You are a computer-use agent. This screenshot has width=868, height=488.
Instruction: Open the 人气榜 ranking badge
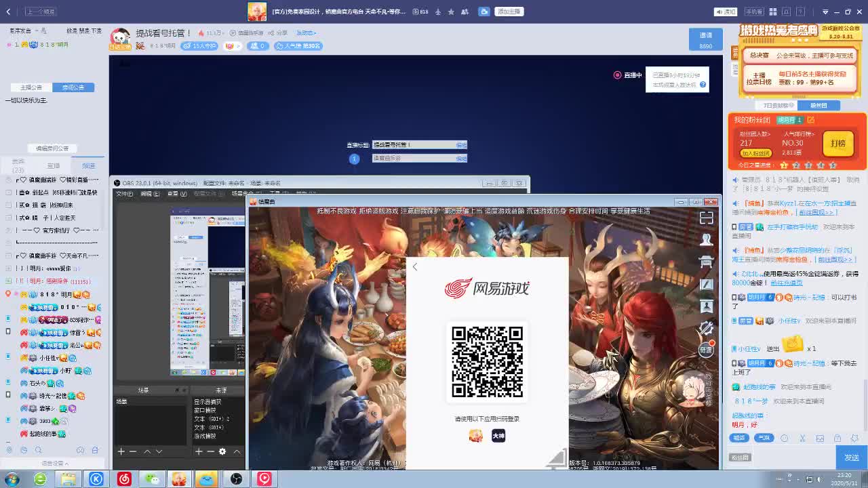click(x=298, y=46)
